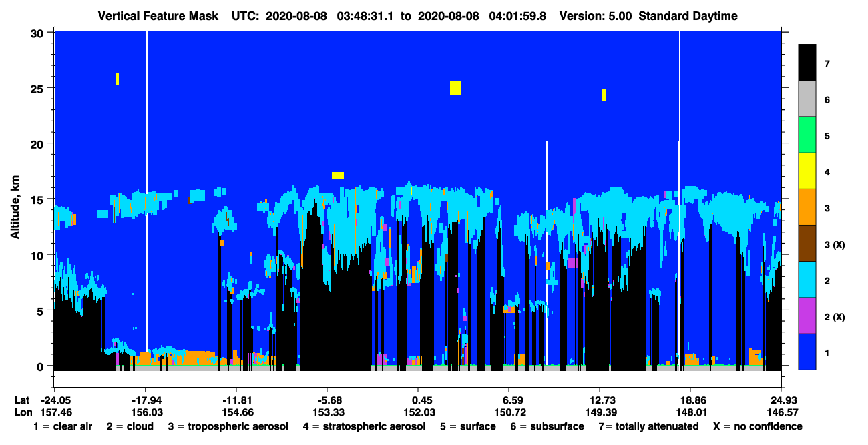Click longitude value "154.66"

click(x=236, y=412)
